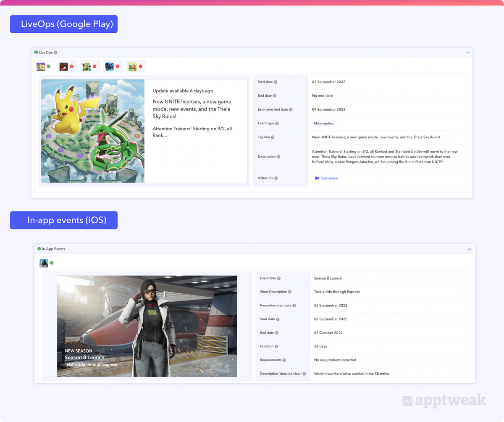The image size is (504, 422).
Task: Open the Pikachu and Rayquaza event image
Action: point(93,131)
